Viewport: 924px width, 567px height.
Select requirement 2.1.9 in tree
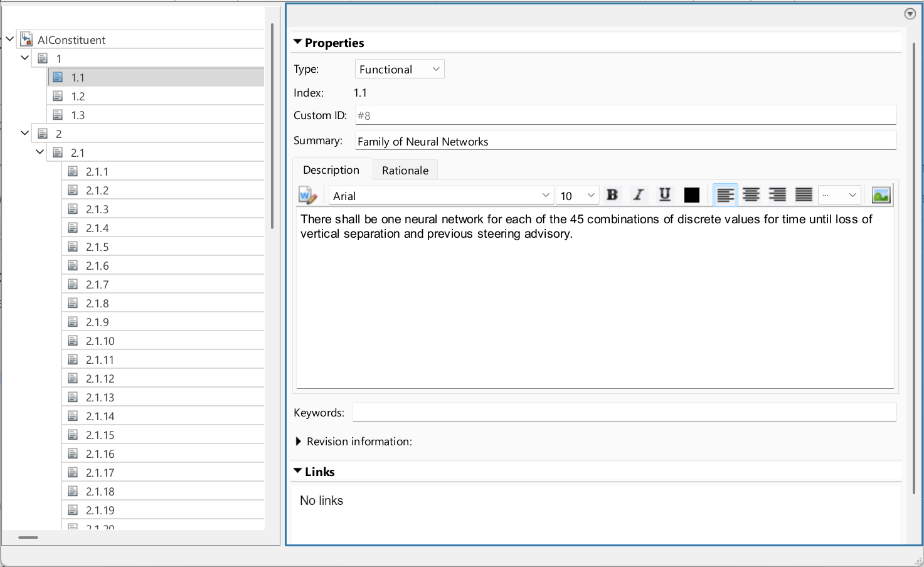click(x=163, y=322)
